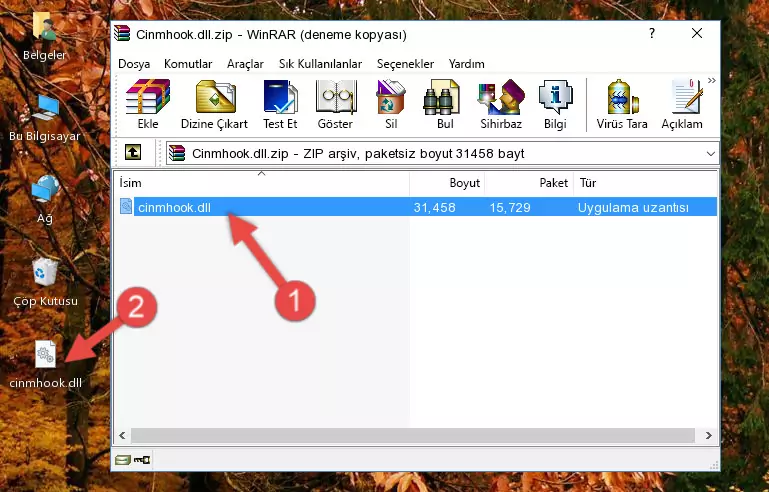Screen dimensions: 769x492
Task: Open the Seçenekler menu
Action: coord(405,64)
